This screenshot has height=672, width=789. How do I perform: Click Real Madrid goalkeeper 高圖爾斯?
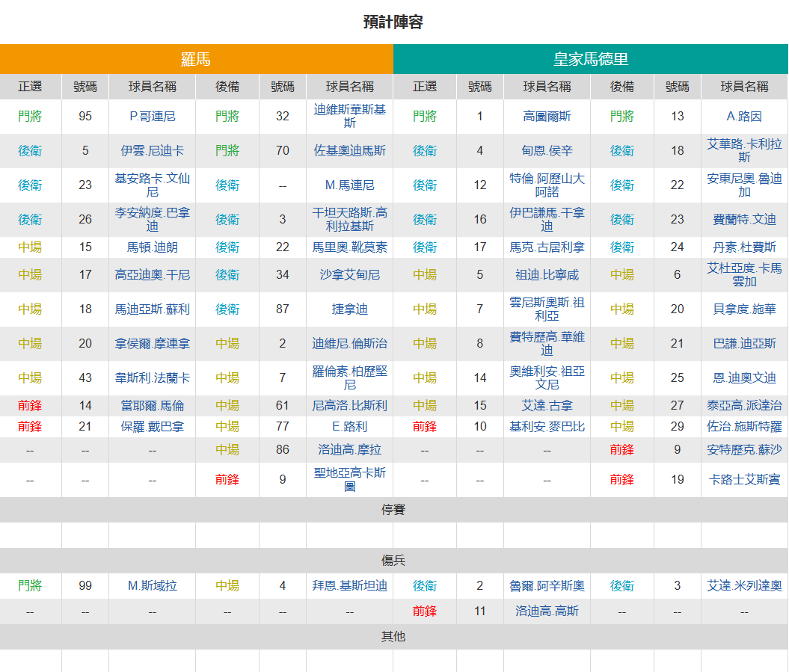(547, 116)
